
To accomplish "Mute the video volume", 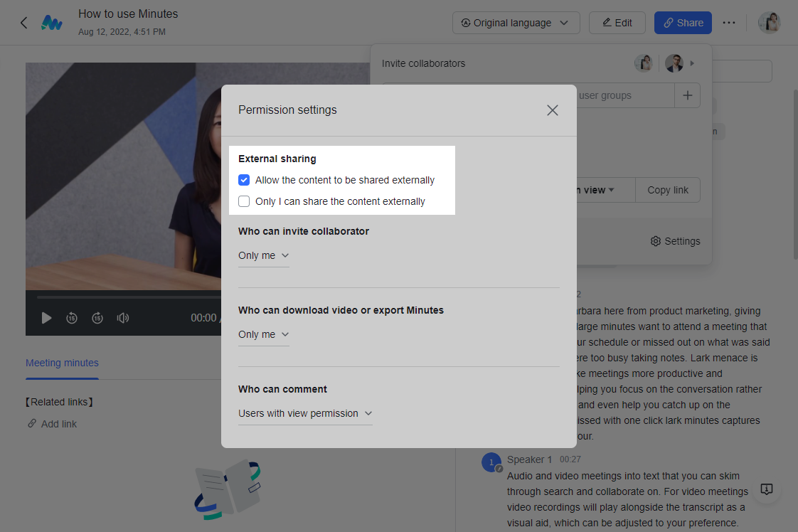I will pos(123,318).
